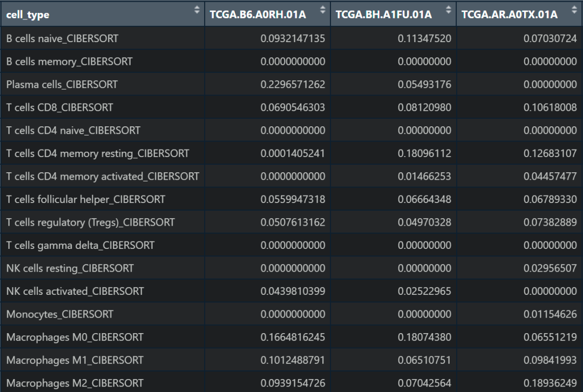Click value 0.2296571262
This screenshot has height=392, width=583.
click(x=293, y=85)
